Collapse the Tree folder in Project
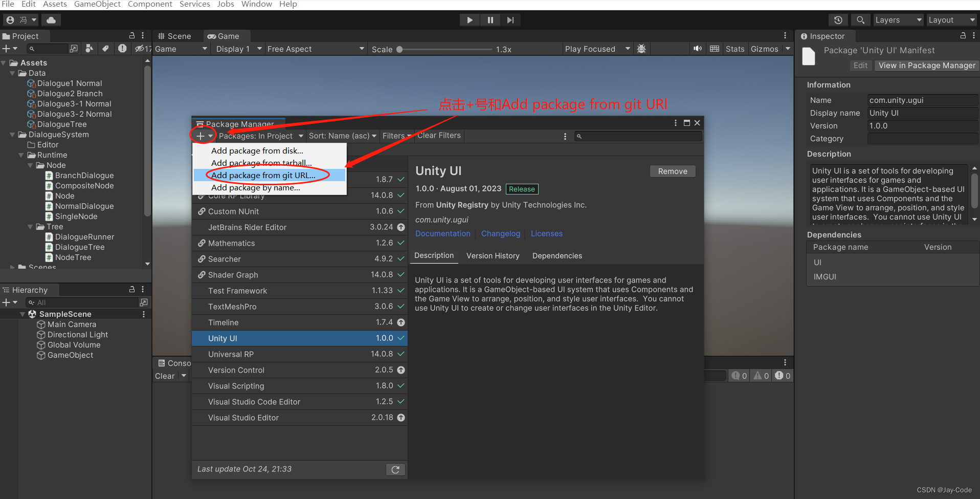This screenshot has width=980, height=499. (30, 227)
